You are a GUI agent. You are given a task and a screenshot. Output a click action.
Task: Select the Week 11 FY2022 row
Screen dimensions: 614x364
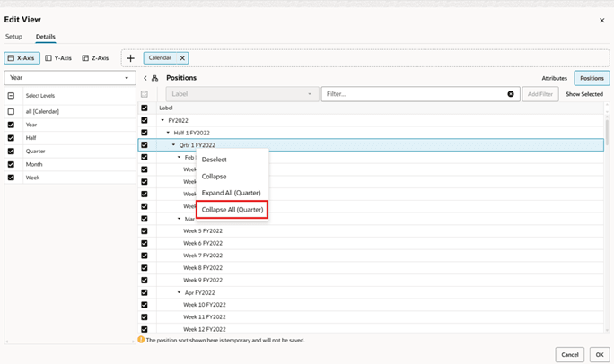coord(371,317)
